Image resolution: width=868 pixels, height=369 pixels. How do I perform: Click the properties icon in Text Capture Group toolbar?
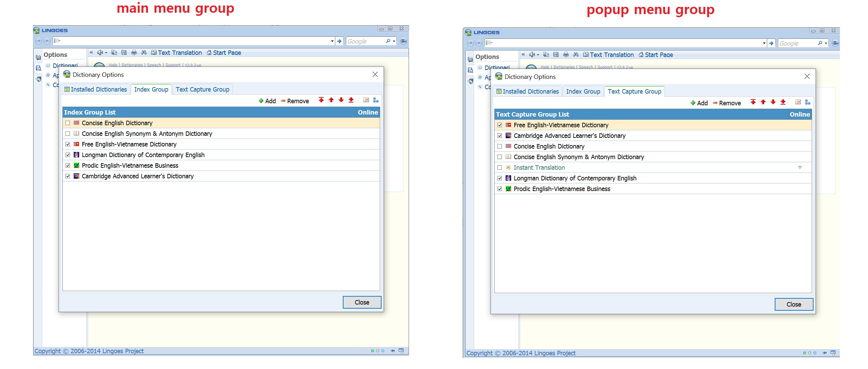tap(798, 102)
